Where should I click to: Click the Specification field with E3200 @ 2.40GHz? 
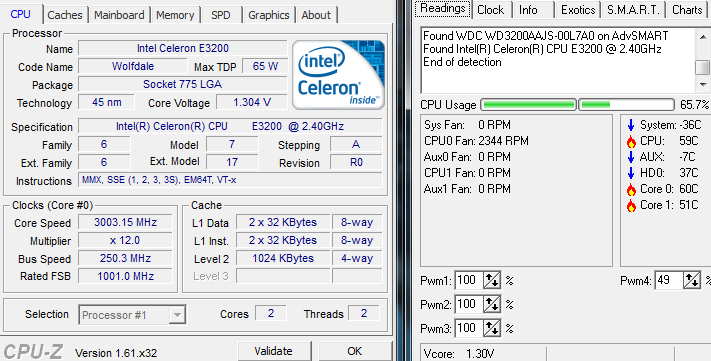(230, 126)
